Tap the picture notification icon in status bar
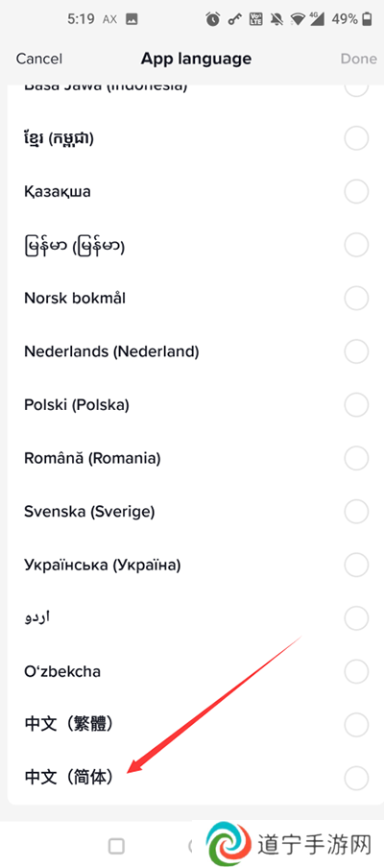 [x=132, y=19]
